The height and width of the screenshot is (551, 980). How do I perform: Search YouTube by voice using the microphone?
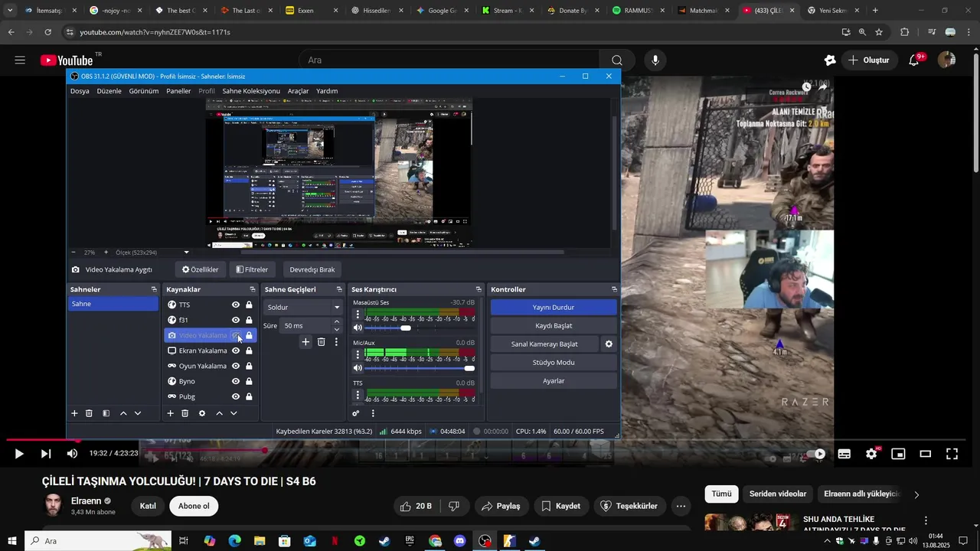click(x=655, y=60)
